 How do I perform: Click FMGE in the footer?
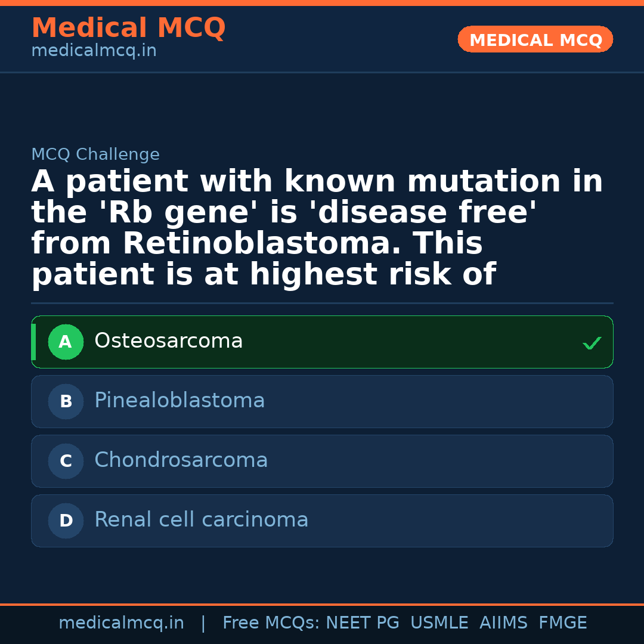562,623
